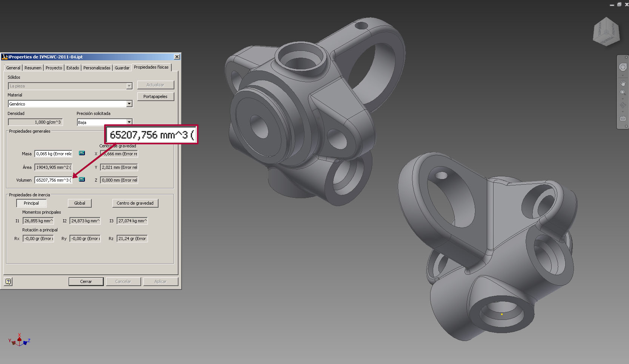Click the Masa value field
Screen dimensions: 629x364
(53, 154)
